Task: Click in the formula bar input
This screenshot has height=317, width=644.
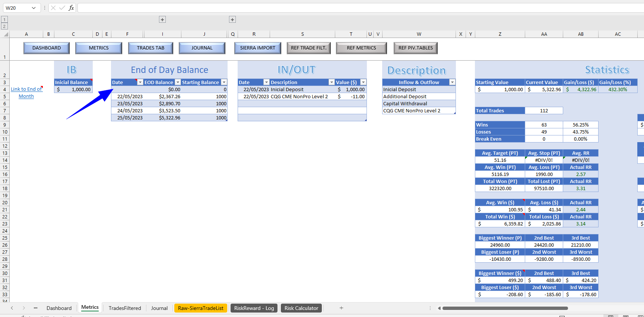Action: tap(361, 8)
